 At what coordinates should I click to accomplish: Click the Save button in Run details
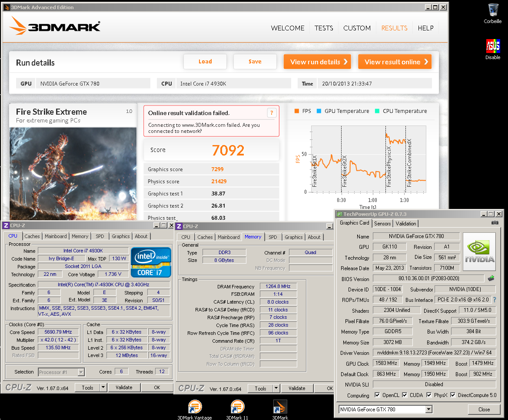tap(255, 62)
